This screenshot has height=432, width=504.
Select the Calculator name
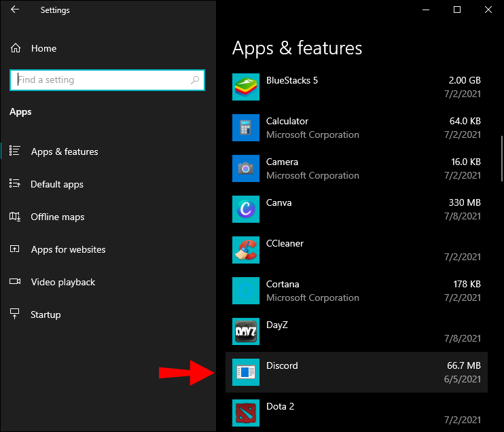pyautogui.click(x=287, y=121)
